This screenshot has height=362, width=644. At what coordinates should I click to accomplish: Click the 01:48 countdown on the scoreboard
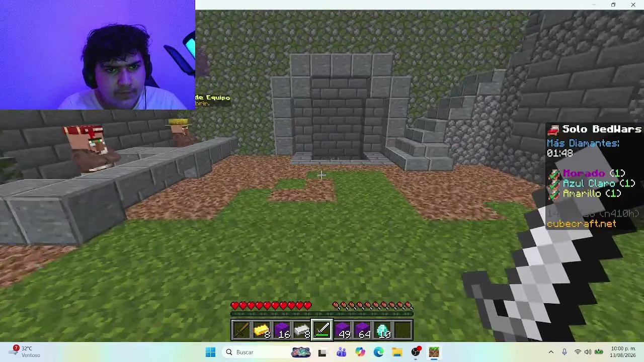point(559,153)
